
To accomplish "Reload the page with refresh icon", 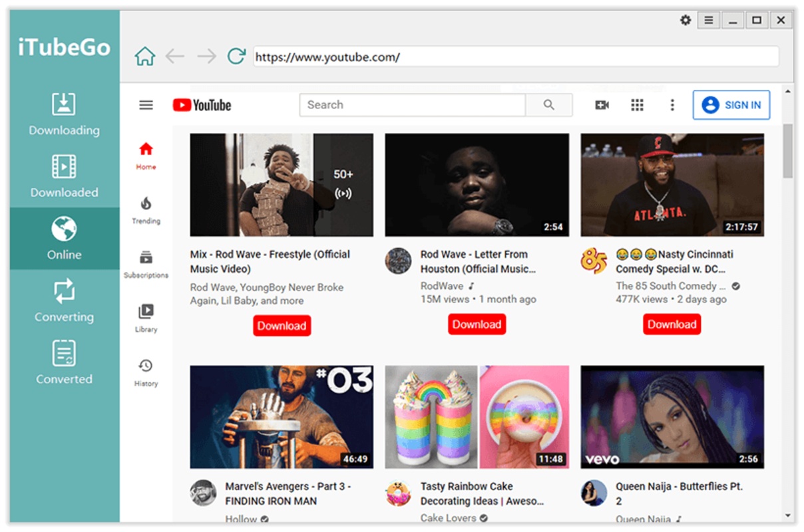I will (236, 57).
